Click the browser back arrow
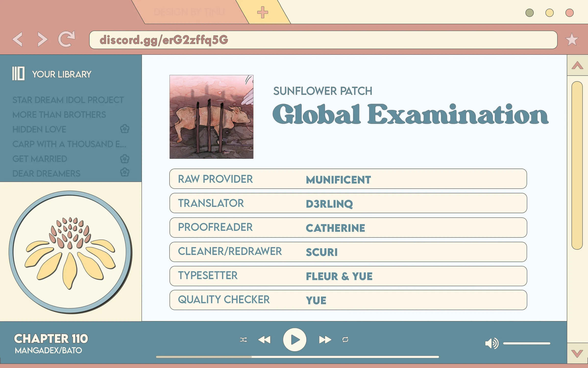This screenshot has height=368, width=588. (x=17, y=39)
